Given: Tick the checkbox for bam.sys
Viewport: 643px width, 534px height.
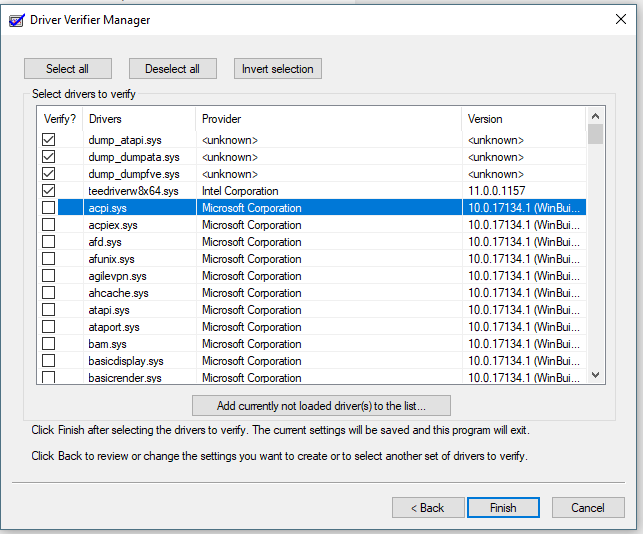Looking at the screenshot, I should click(48, 343).
